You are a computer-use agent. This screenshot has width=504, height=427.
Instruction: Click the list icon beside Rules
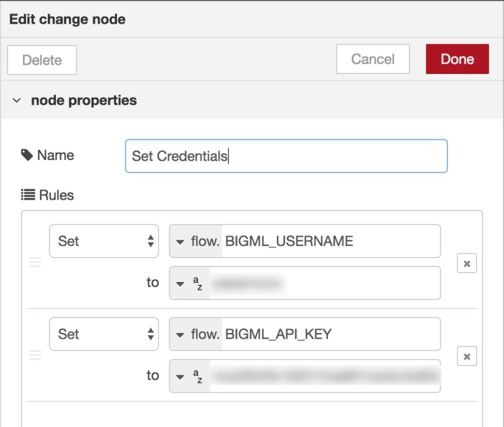(27, 195)
